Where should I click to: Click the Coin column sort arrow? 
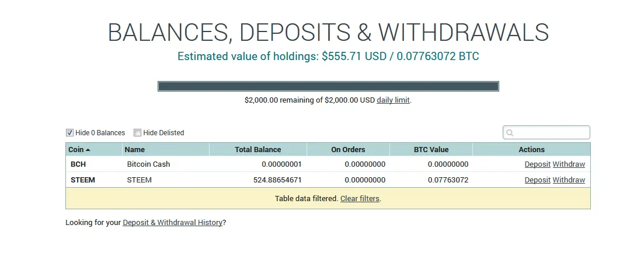(88, 150)
